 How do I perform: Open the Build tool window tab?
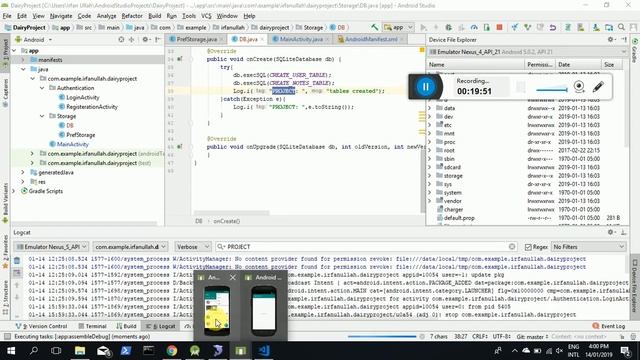click(126, 326)
